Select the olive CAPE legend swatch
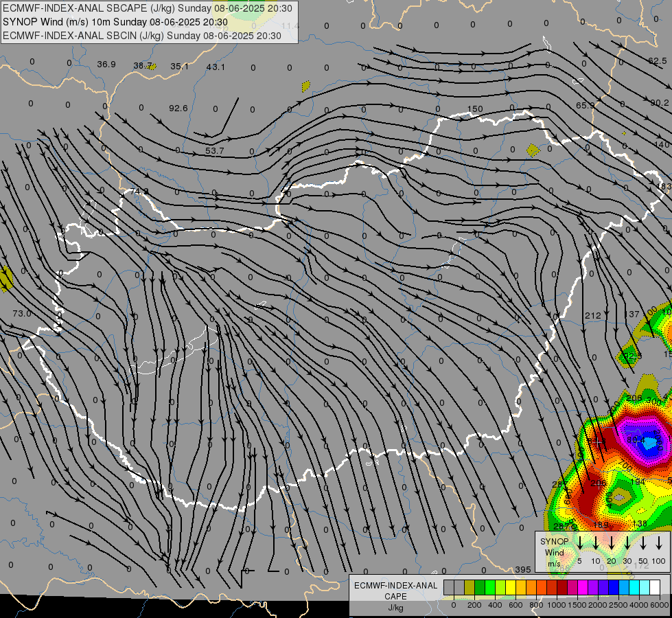Viewport: 672px width, 618px height. click(470, 588)
